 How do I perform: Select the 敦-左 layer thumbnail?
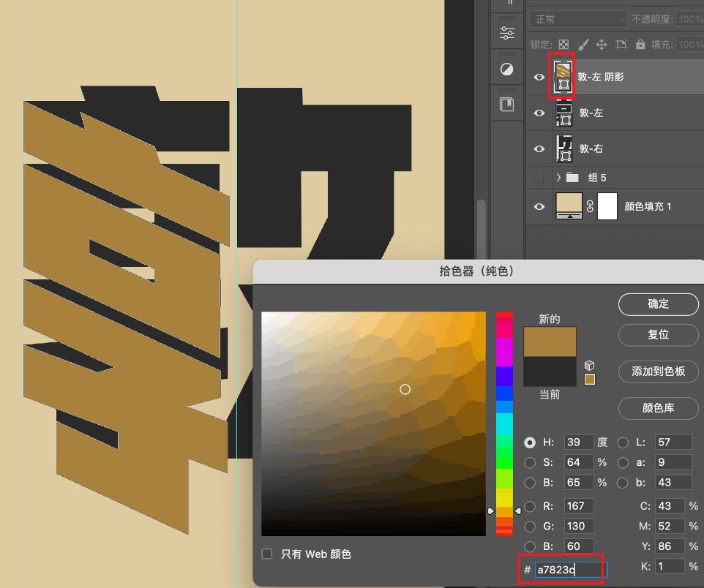(564, 113)
